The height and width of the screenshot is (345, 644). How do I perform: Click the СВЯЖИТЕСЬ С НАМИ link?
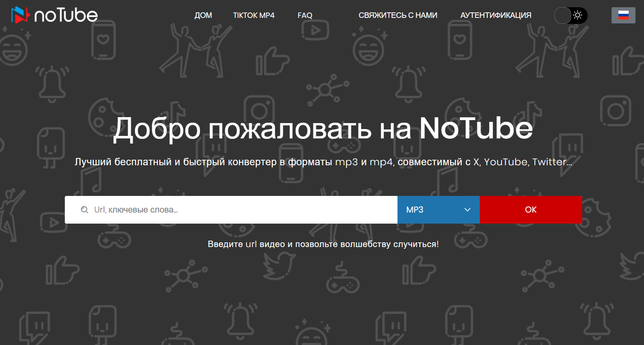[x=398, y=15]
